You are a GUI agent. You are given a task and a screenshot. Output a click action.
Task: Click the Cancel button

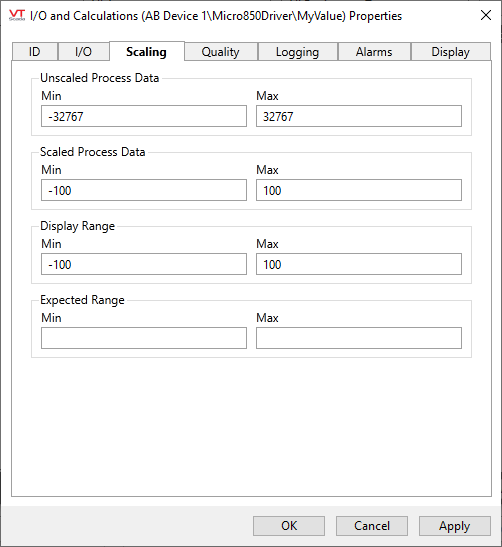372,526
